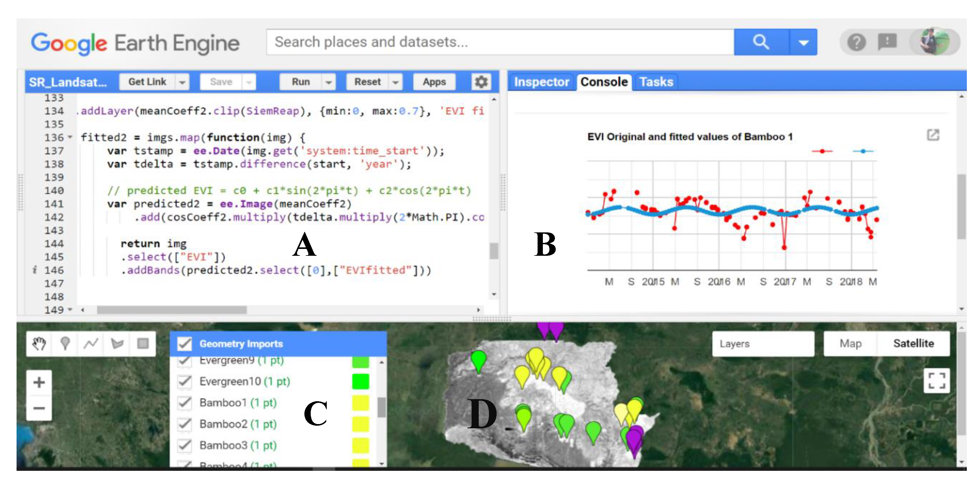This screenshot has width=980, height=485.
Task: Open the Tasks tab
Action: [x=656, y=82]
